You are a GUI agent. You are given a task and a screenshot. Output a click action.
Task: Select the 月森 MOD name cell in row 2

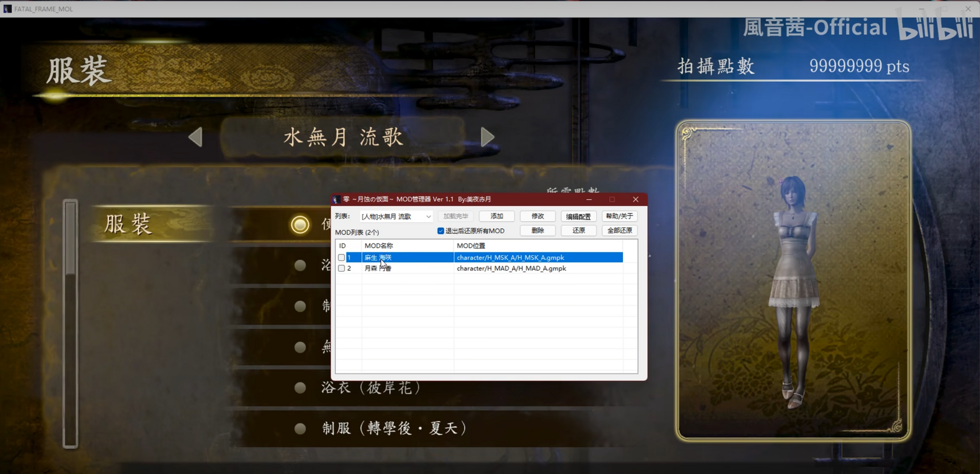click(408, 268)
